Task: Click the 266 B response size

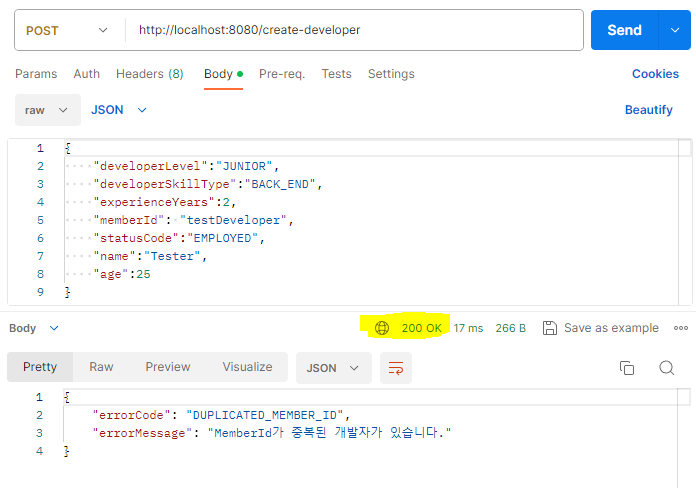Action: coord(510,328)
